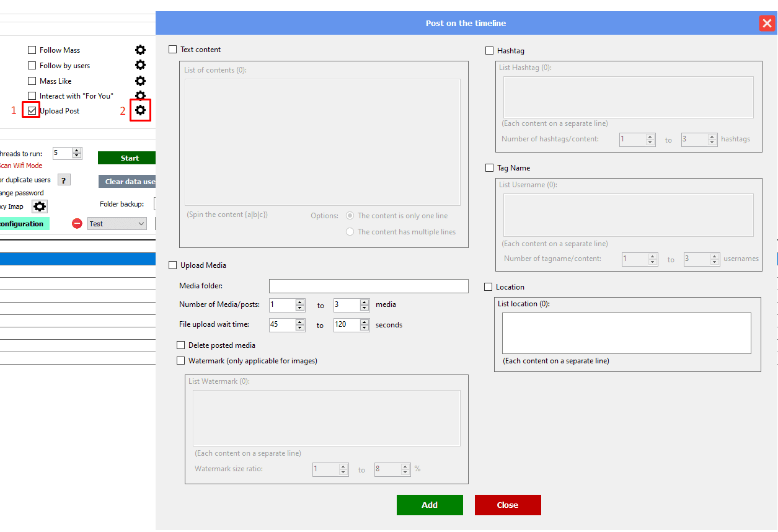Enable the Hashtag checkbox

(490, 51)
